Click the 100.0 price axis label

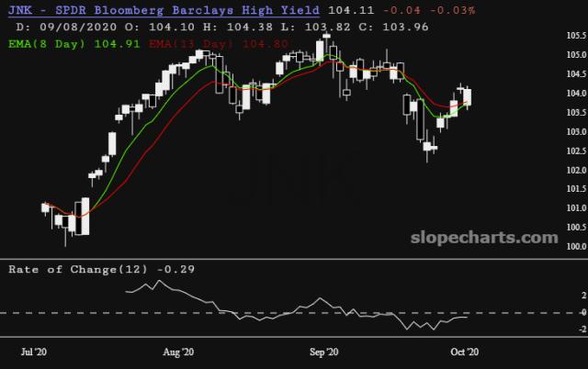point(575,247)
